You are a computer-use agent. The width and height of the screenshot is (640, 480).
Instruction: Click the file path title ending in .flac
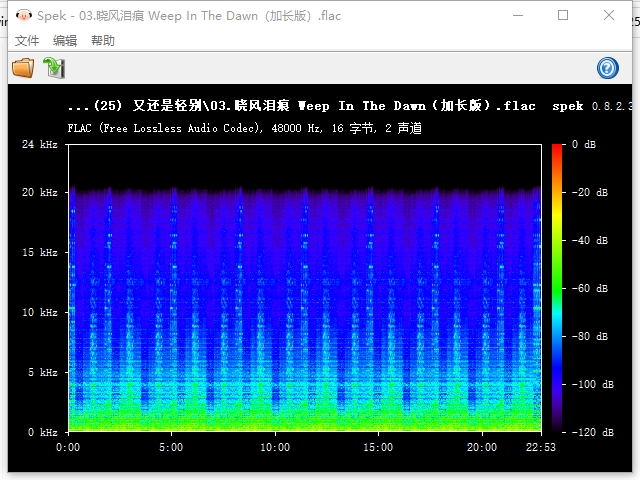click(302, 106)
